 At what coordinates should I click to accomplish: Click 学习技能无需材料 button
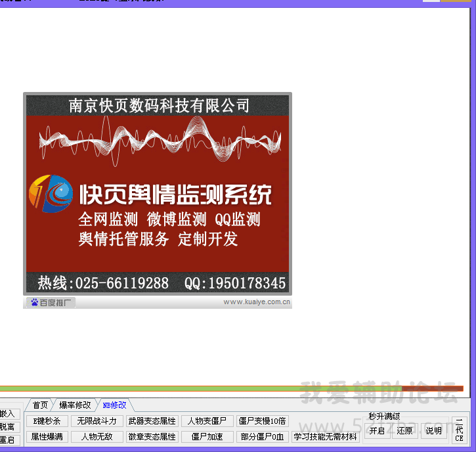[x=325, y=437]
